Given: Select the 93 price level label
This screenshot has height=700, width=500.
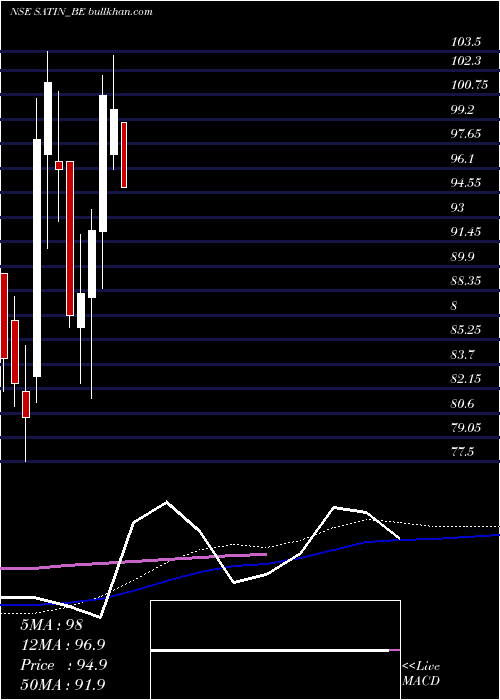Looking at the screenshot, I should [458, 208].
